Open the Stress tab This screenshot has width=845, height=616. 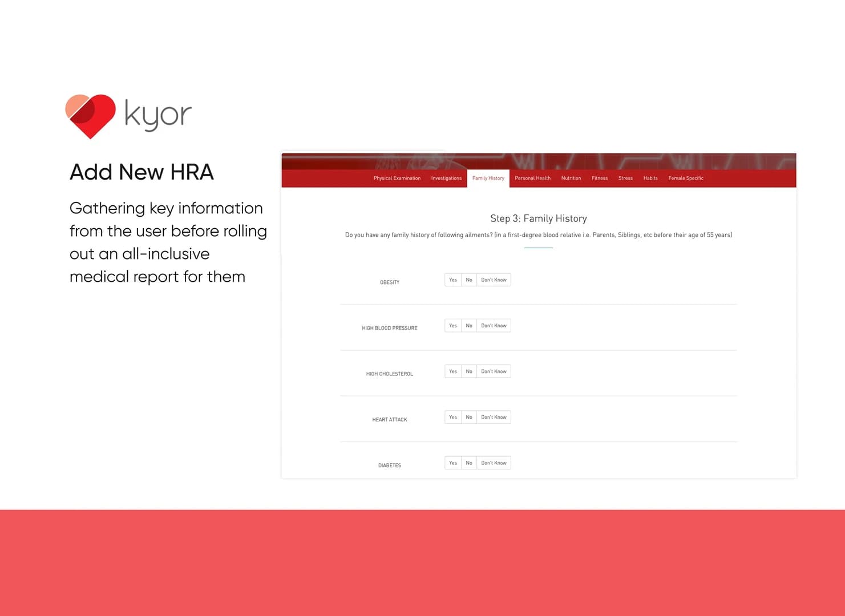click(625, 179)
